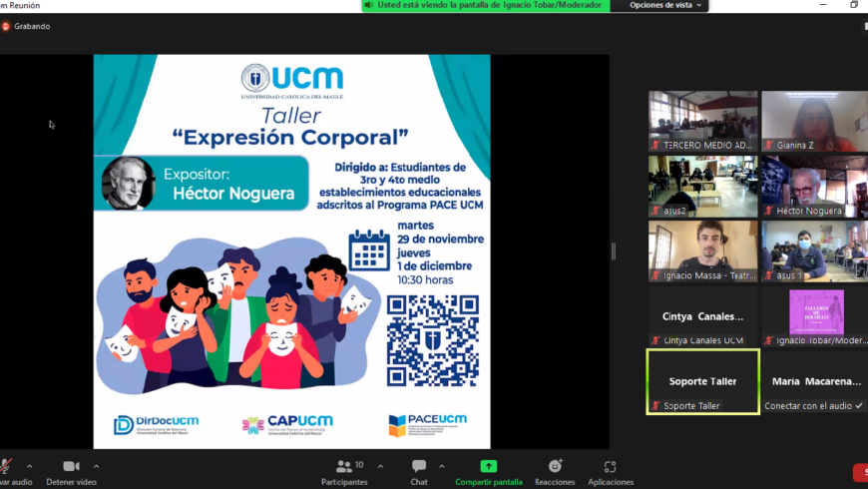
Task: Click the muted mic icon on Héctor Noguera
Action: 769,211
